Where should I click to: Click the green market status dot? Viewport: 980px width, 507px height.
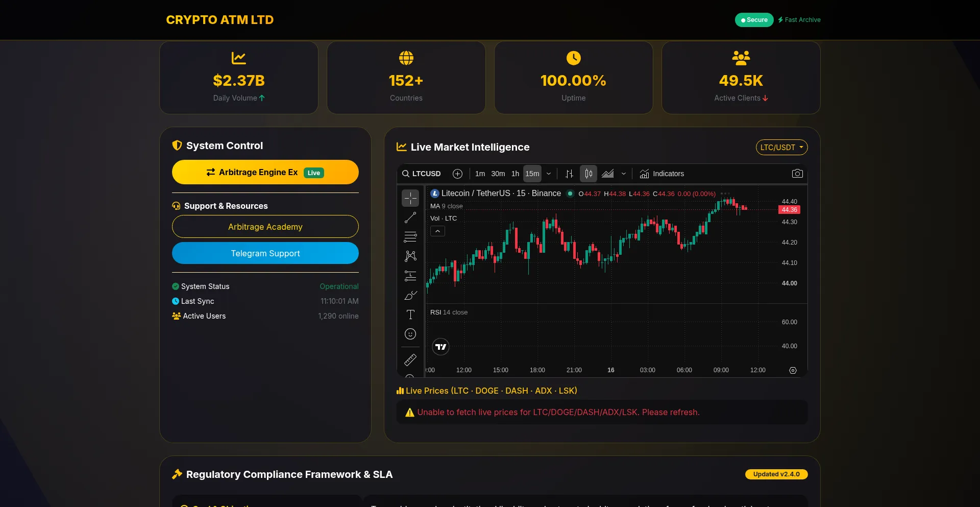pos(570,194)
